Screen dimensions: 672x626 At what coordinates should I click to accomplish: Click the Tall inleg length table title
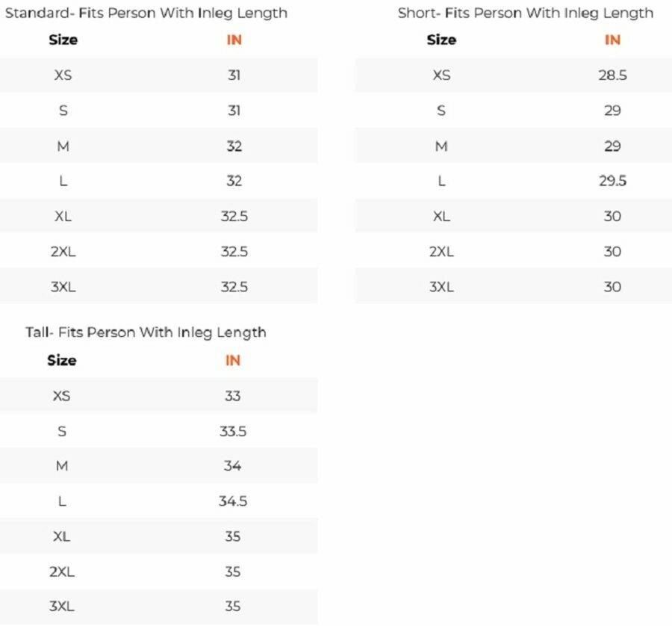point(146,332)
